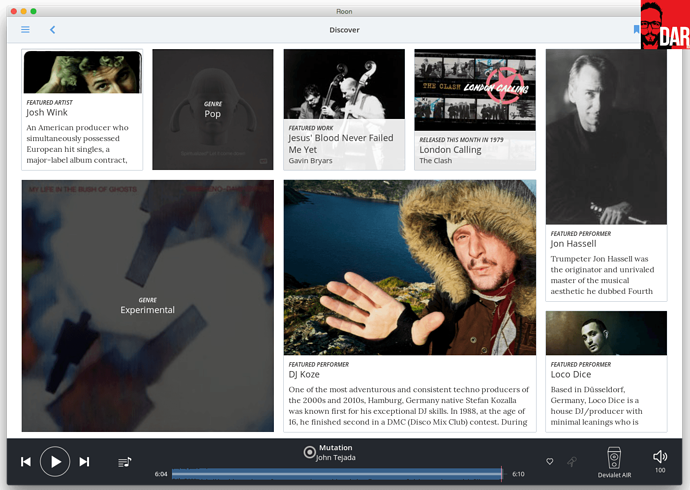This screenshot has width=690, height=490.
Task: Click The Clash artist text
Action: pos(436,161)
